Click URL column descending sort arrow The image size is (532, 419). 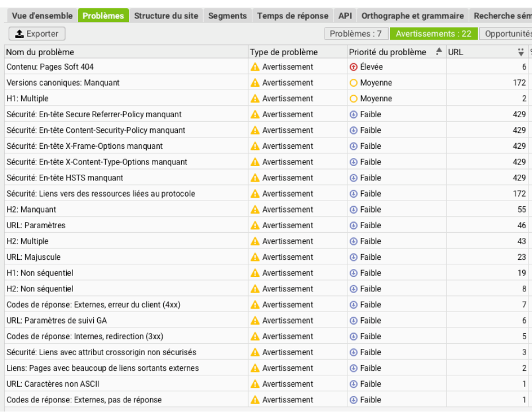point(521,52)
